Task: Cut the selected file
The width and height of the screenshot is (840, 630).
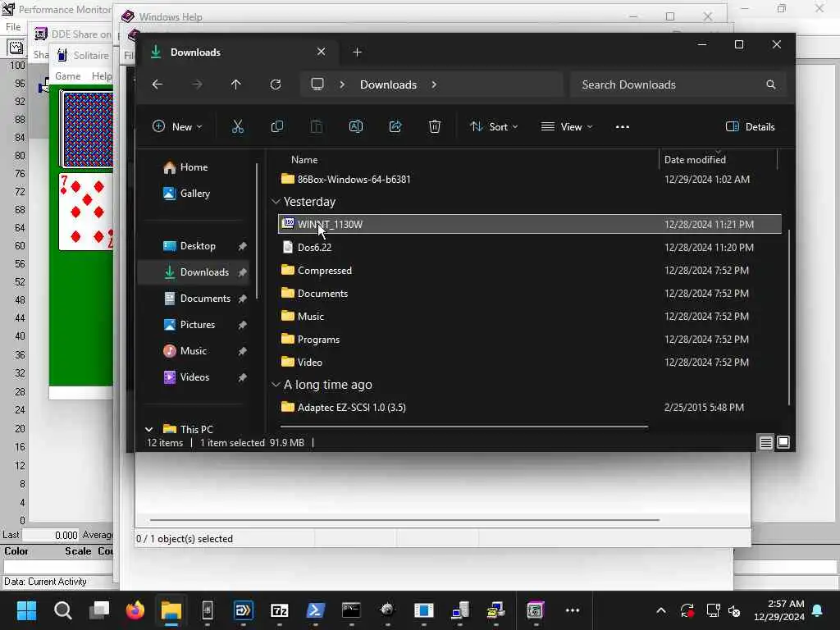Action: 237,127
